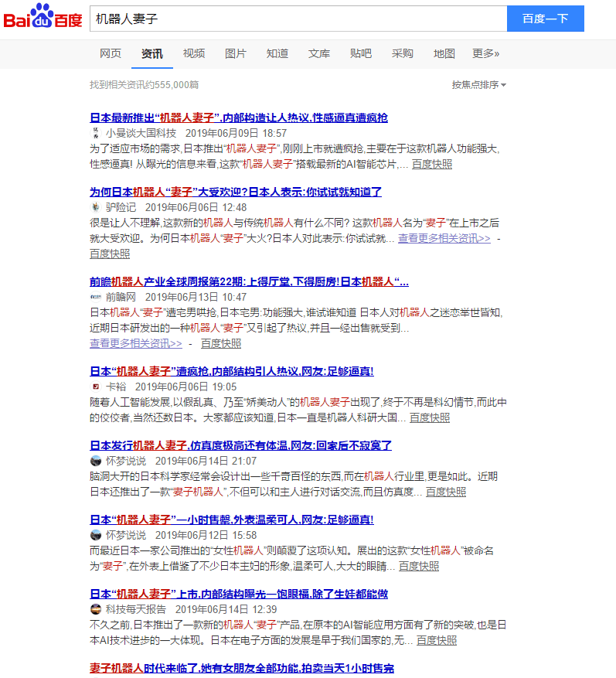Click 查看更多相关资讯>> under 前瞻网 result
The image size is (616, 678).
pos(136,343)
